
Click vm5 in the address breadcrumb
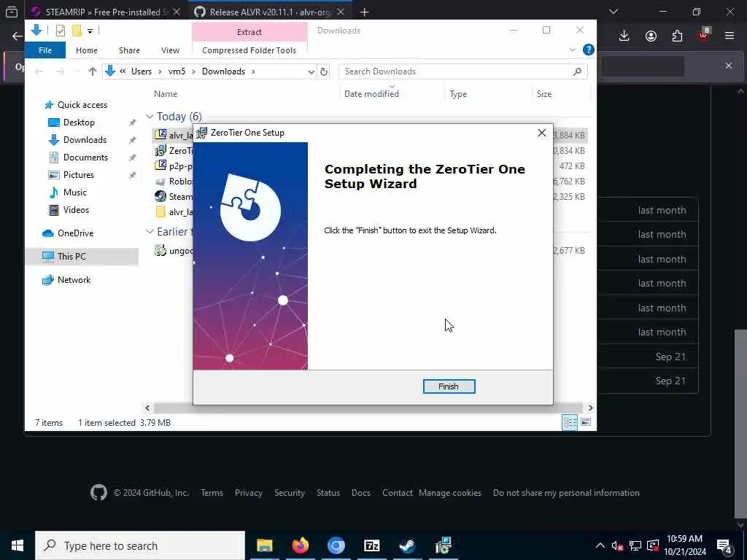(x=177, y=71)
